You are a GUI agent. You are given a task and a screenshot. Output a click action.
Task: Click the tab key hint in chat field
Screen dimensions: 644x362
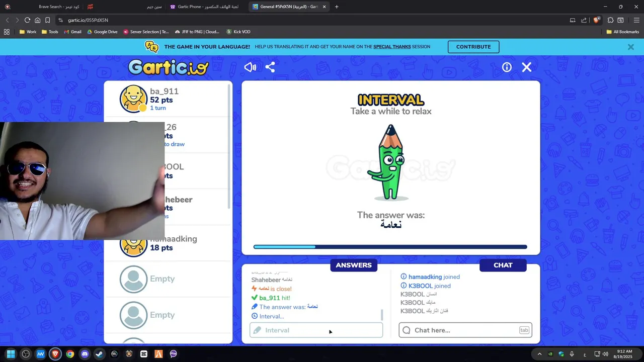(524, 330)
